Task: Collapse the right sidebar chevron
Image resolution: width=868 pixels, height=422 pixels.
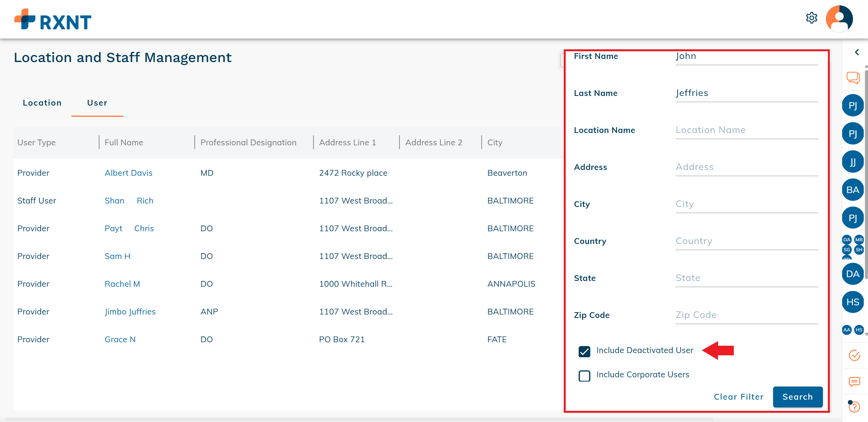Action: coord(857,52)
